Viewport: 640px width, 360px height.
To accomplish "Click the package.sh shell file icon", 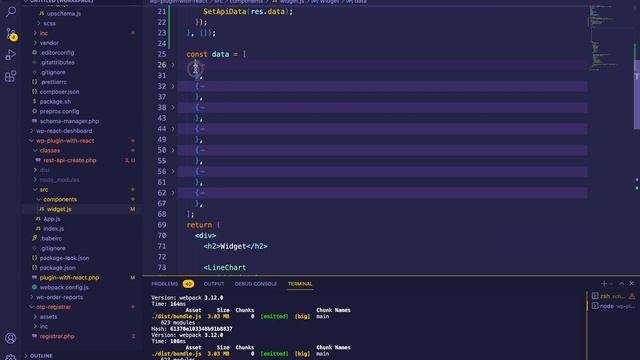I will (34, 102).
